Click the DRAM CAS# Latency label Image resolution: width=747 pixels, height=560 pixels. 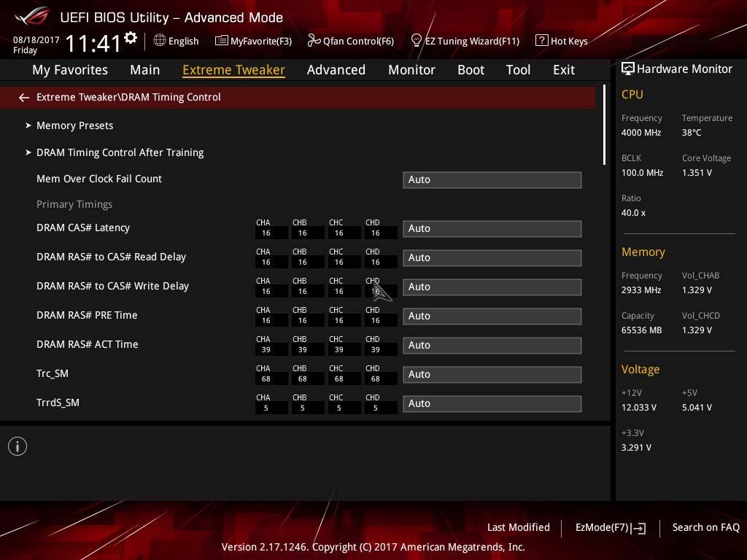[x=83, y=228]
